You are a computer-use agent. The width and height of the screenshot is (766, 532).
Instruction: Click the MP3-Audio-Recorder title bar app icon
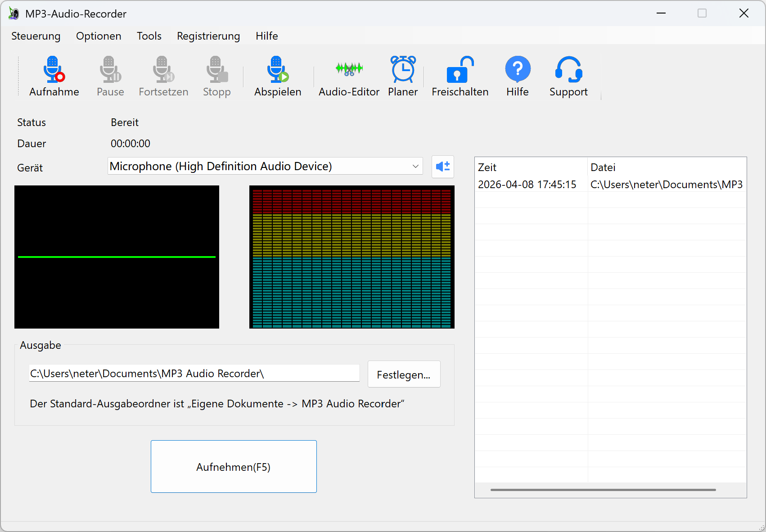click(14, 14)
